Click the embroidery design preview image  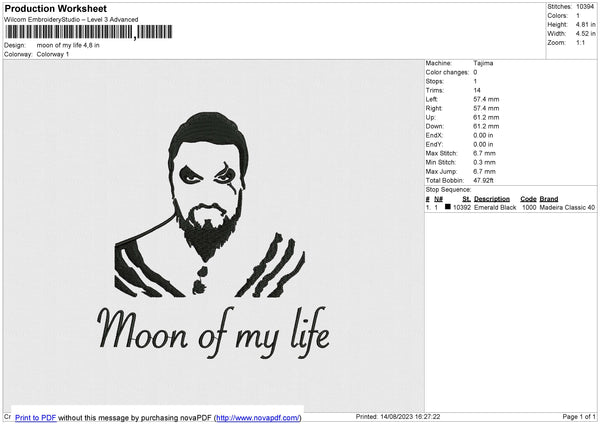coord(214,236)
